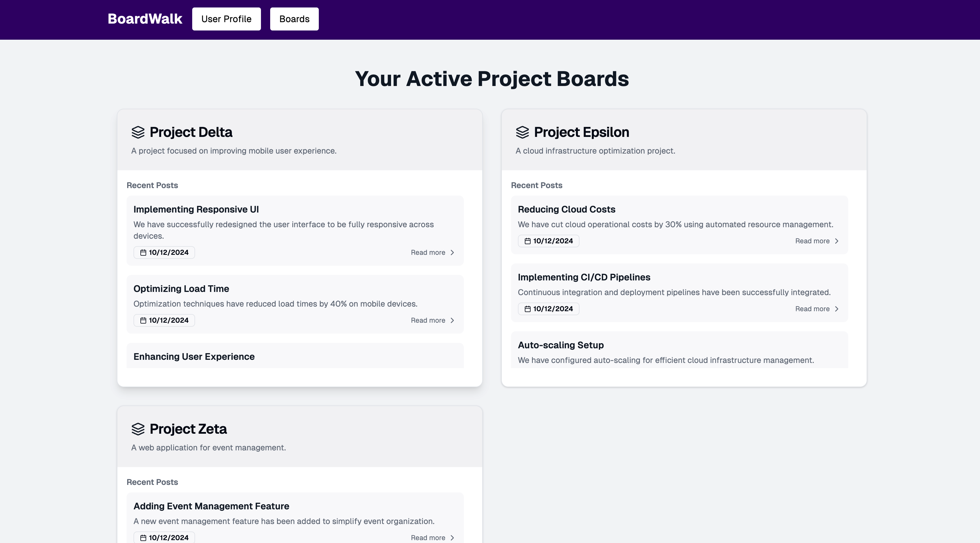Click calendar icon on Optimizing Load Time post
This screenshot has width=980, height=543.
coord(143,321)
